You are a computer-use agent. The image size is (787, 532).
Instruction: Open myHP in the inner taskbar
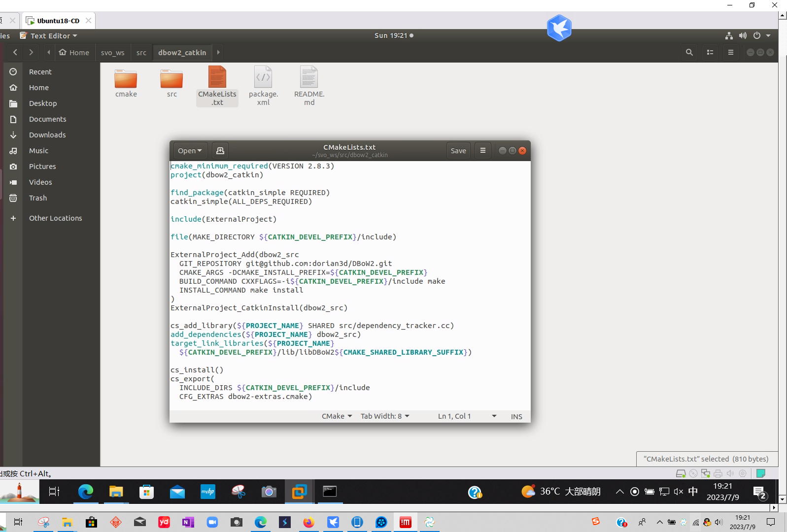coord(208,492)
